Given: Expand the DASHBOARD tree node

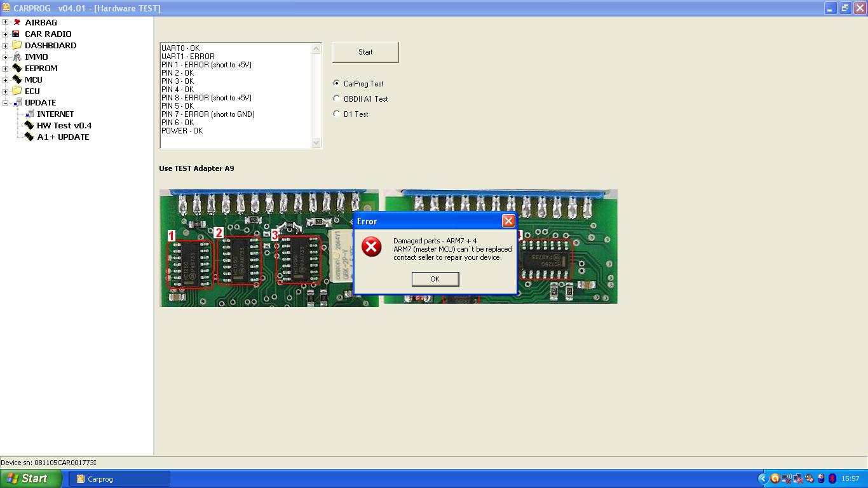Looking at the screenshot, I should [x=6, y=45].
